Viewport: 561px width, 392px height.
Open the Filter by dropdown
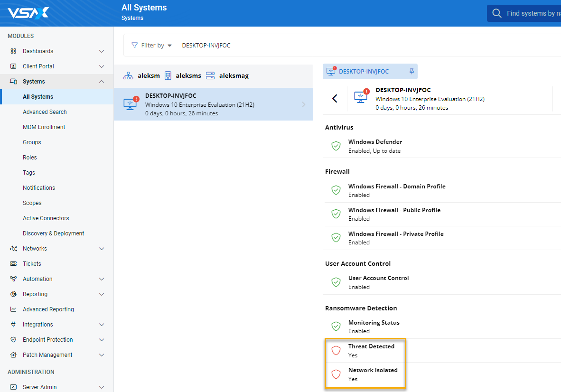tap(156, 45)
